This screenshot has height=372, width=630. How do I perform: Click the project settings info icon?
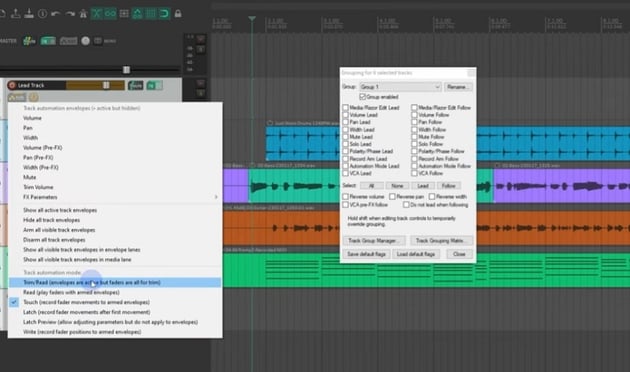(42, 14)
